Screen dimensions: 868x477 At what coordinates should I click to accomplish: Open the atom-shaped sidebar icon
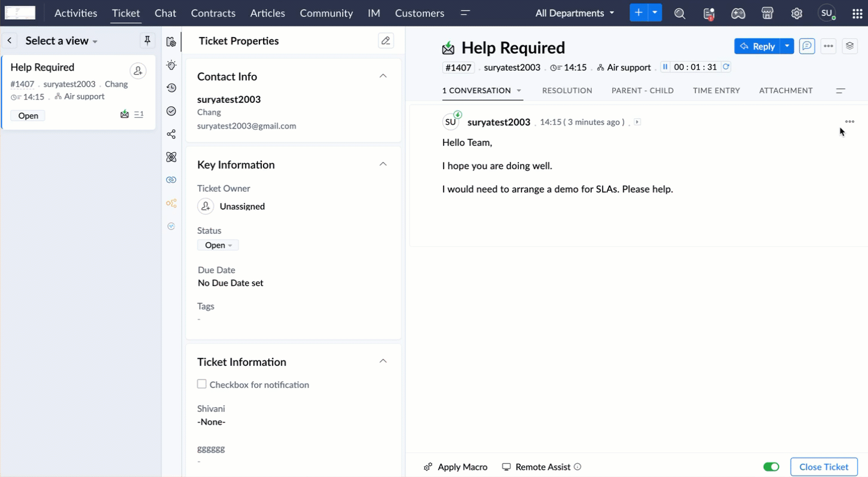point(172,157)
